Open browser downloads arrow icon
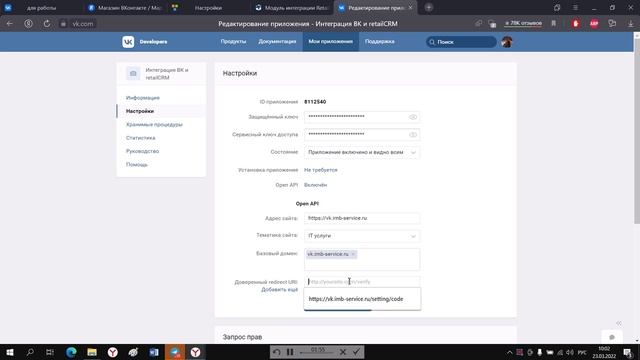Image resolution: width=640 pixels, height=360 pixels. [631, 24]
